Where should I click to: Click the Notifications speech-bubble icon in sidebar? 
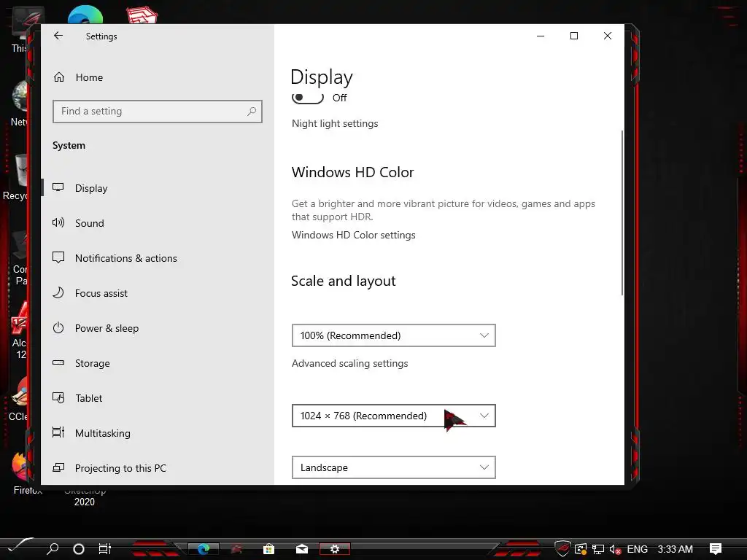(x=58, y=257)
